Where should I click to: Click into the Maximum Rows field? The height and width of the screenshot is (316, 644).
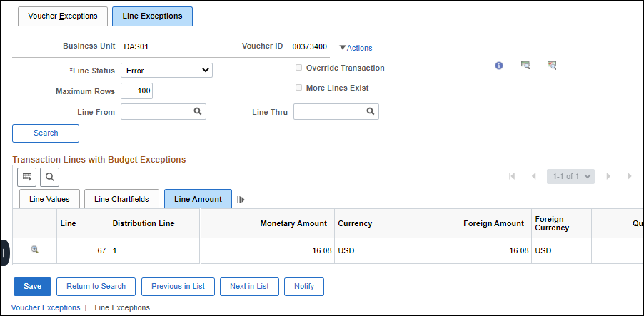(136, 91)
